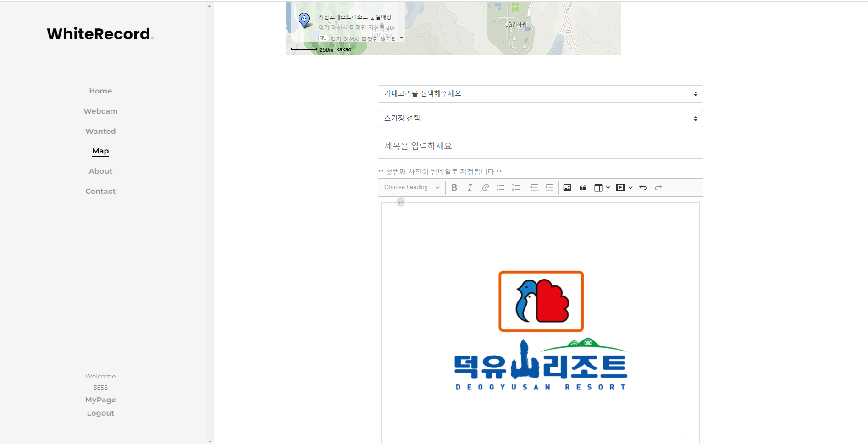Toggle italic formatting in editor toolbar
The width and height of the screenshot is (868, 444).
coord(470,187)
